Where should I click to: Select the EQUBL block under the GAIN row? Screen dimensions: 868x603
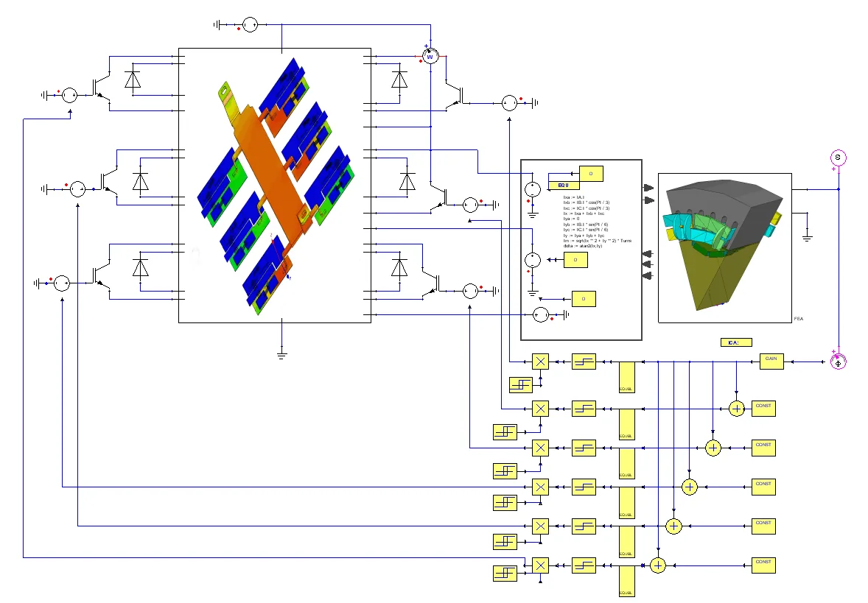[x=626, y=377]
